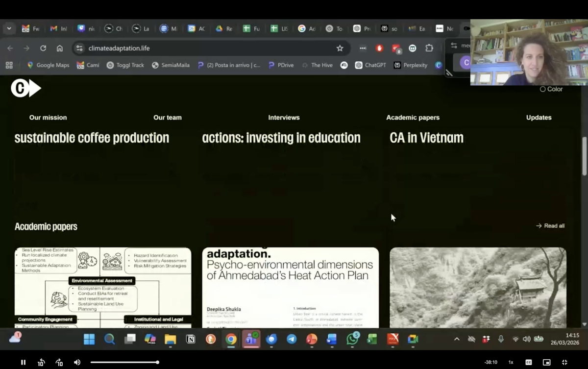Click the page vertical scrollbar

pyautogui.click(x=584, y=157)
